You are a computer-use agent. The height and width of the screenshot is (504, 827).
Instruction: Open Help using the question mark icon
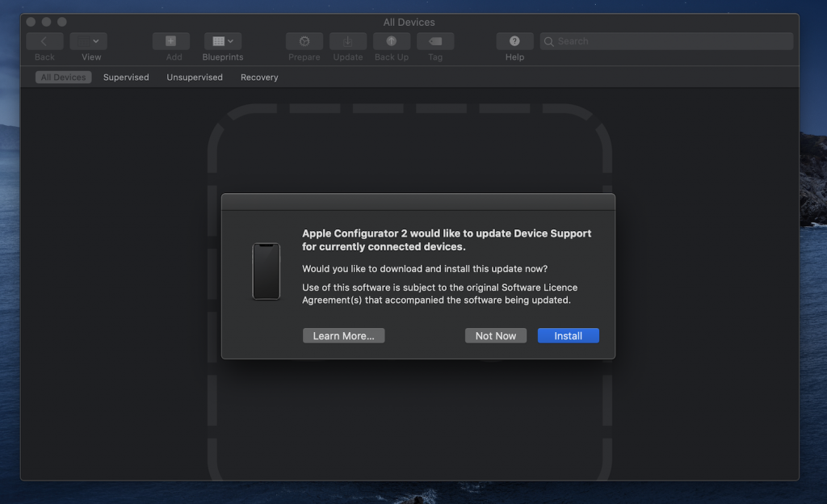click(514, 40)
